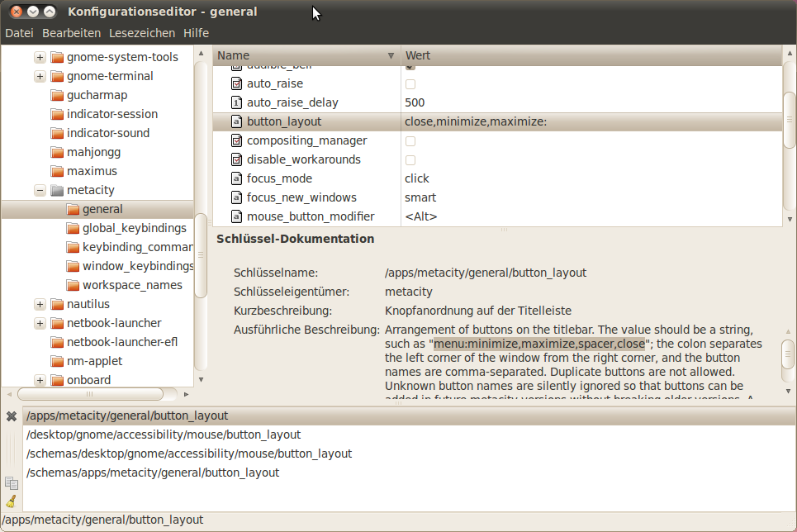The width and height of the screenshot is (797, 532).
Task: Click the documentation description scrollbar thumb
Action: [x=789, y=354]
